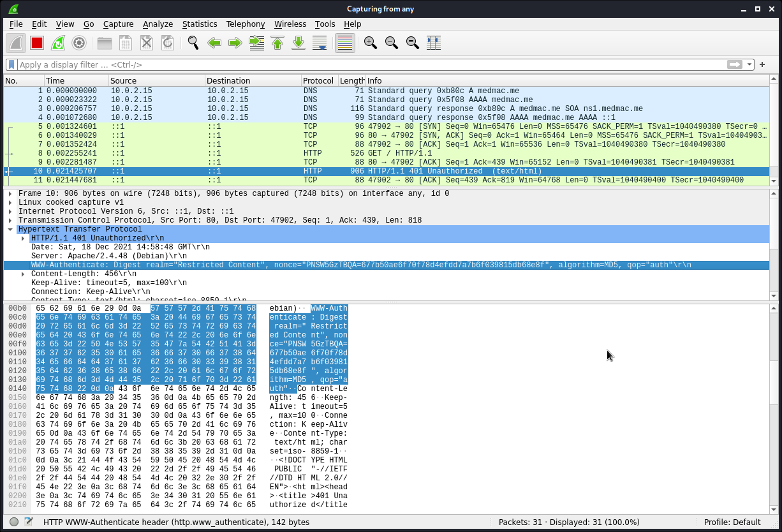Expand the Frame 10 tree node
The width and height of the screenshot is (782, 532).
point(10,193)
